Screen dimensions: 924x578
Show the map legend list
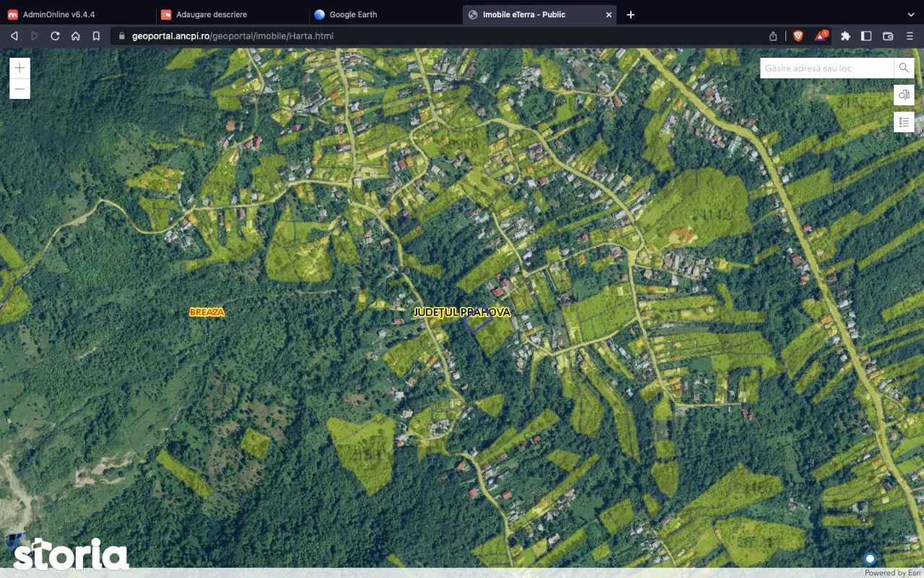pos(904,122)
